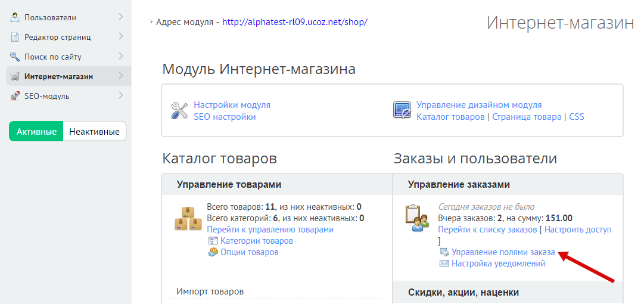Image resolution: width=644 pixels, height=304 pixels.
Task: Click the SEO-модуль rocket icon
Action: click(x=15, y=96)
